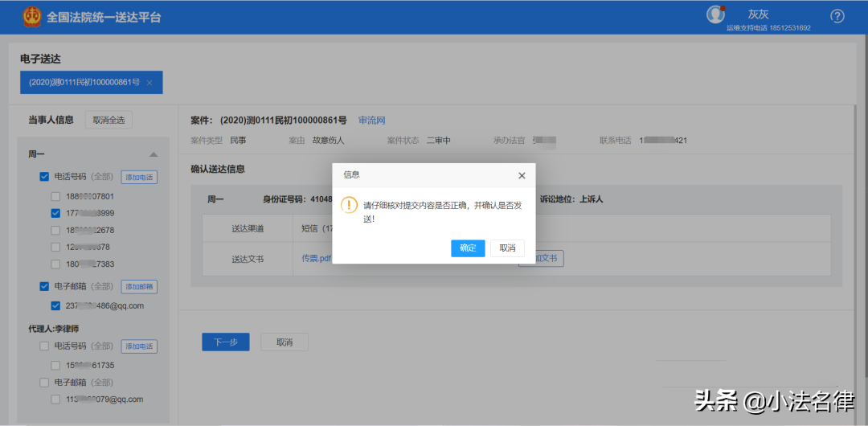This screenshot has height=426, width=868.
Task: Uncheck the phone number ending 8999
Action: coord(56,213)
